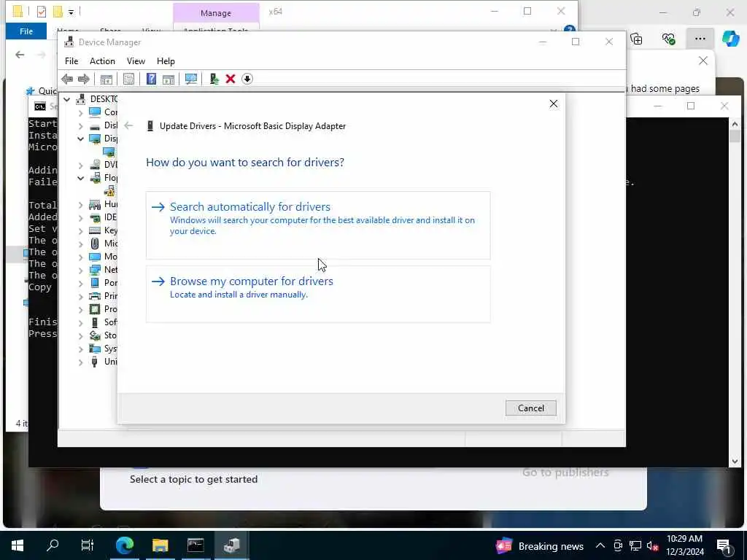Screen dimensions: 747x560
Task: Choose Browse my computer for drivers
Action: point(318,294)
